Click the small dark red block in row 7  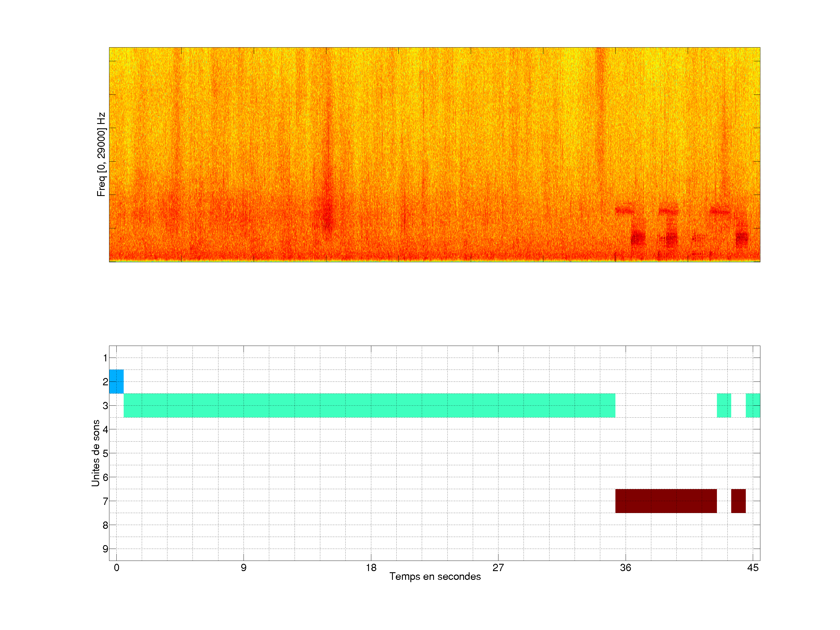738,501
